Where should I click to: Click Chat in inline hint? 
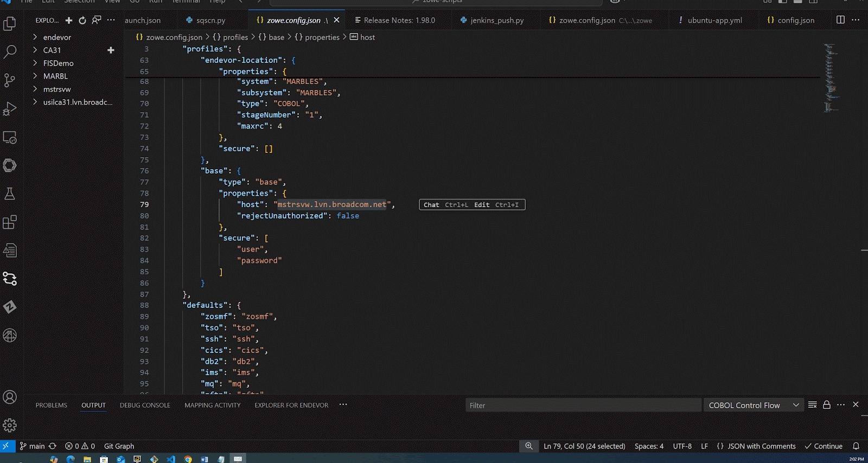tap(431, 205)
